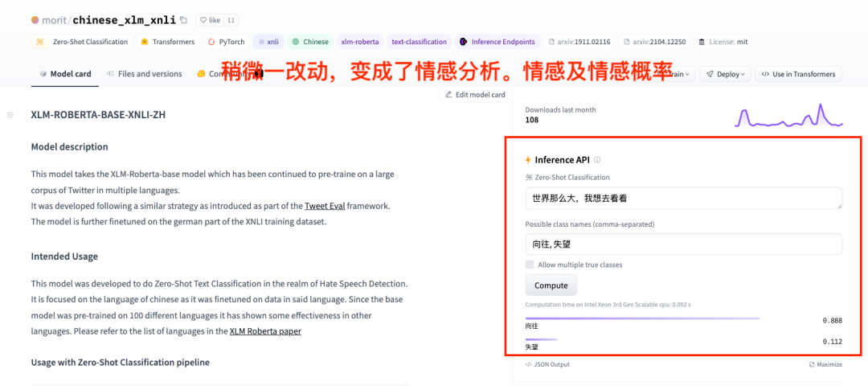Screen dimensions: 868x386
Task: Click the XLM-ROBERTA-BASE-XNLI-ZH heading
Action: (99, 115)
